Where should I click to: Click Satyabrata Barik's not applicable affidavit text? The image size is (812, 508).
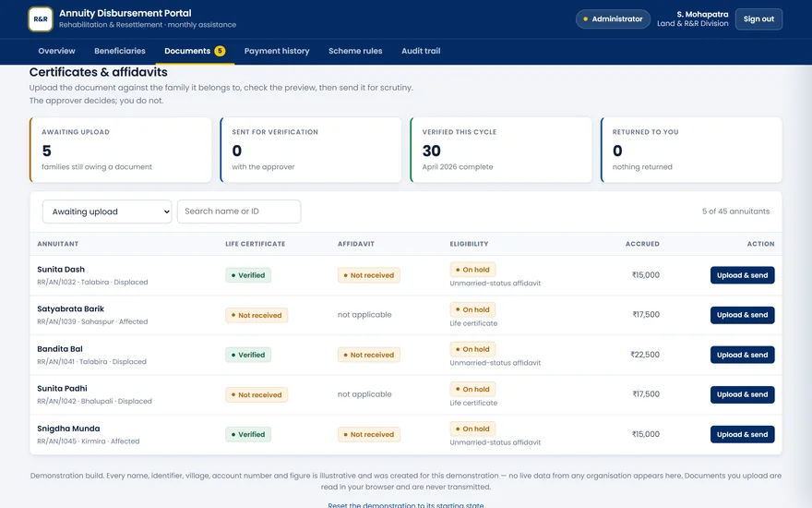click(364, 315)
